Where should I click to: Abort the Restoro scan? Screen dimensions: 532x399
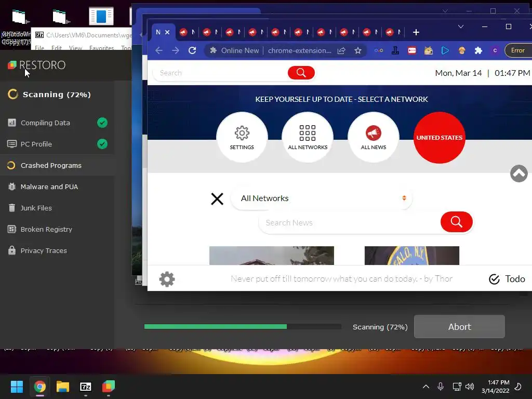point(459,326)
